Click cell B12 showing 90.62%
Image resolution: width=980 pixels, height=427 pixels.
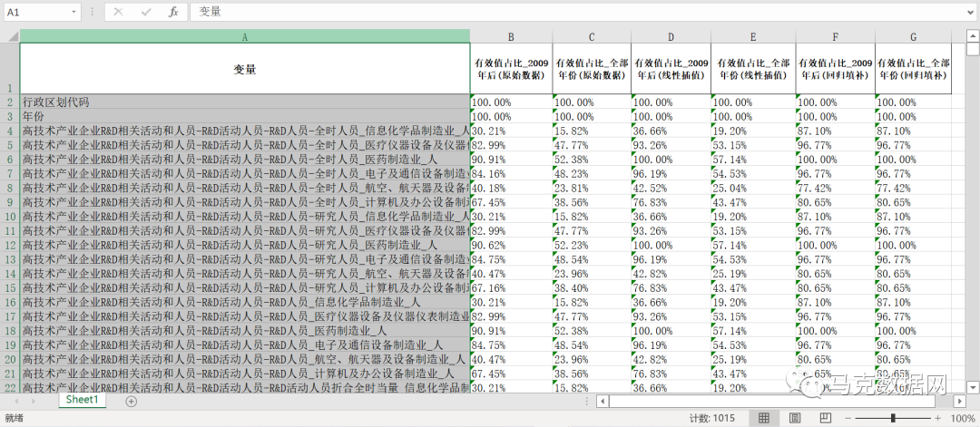pos(511,245)
